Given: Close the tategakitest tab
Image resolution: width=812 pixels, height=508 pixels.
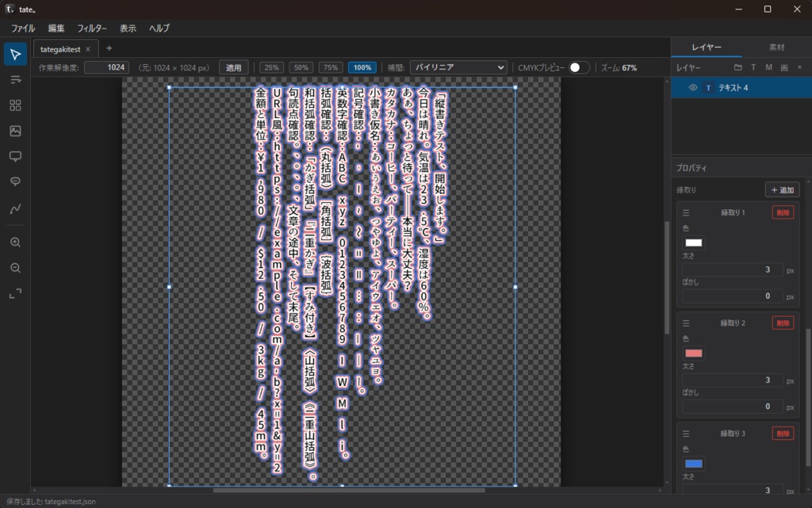Looking at the screenshot, I should 88,49.
